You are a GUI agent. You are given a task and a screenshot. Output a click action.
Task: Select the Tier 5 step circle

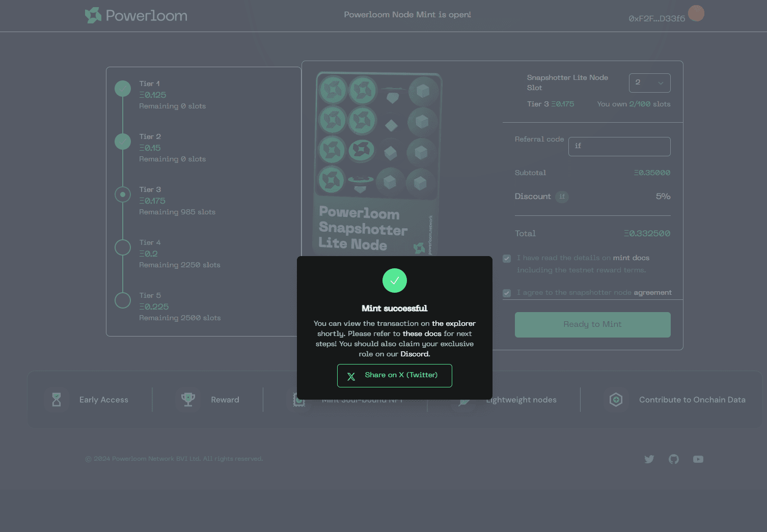click(x=123, y=300)
